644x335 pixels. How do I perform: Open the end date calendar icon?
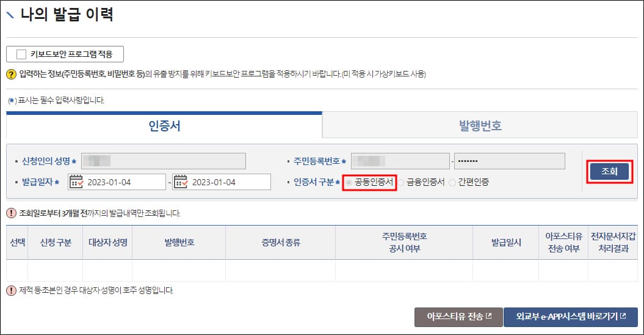click(181, 182)
